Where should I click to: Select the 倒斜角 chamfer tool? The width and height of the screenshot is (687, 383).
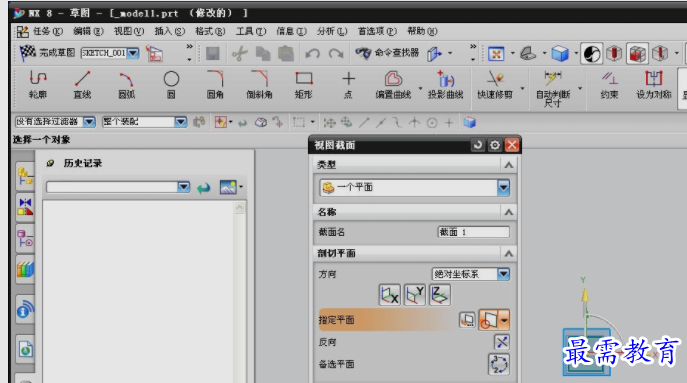[259, 85]
